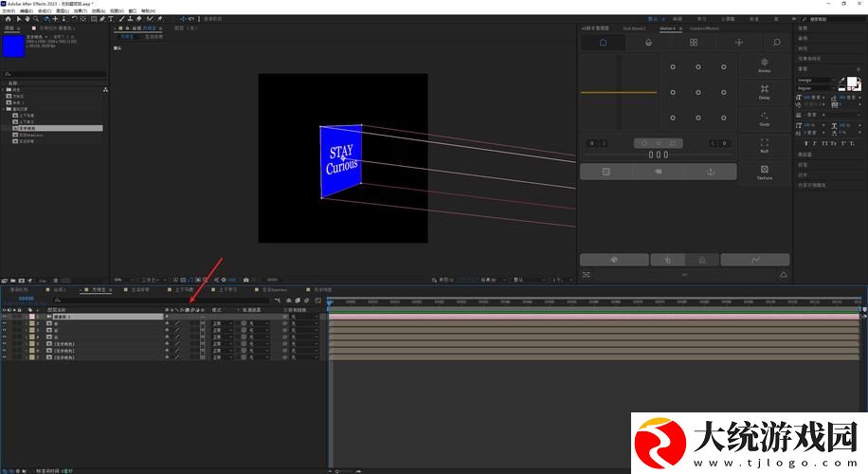This screenshot has width=868, height=474.
Task: Select the Hand tool
Action: [27, 19]
